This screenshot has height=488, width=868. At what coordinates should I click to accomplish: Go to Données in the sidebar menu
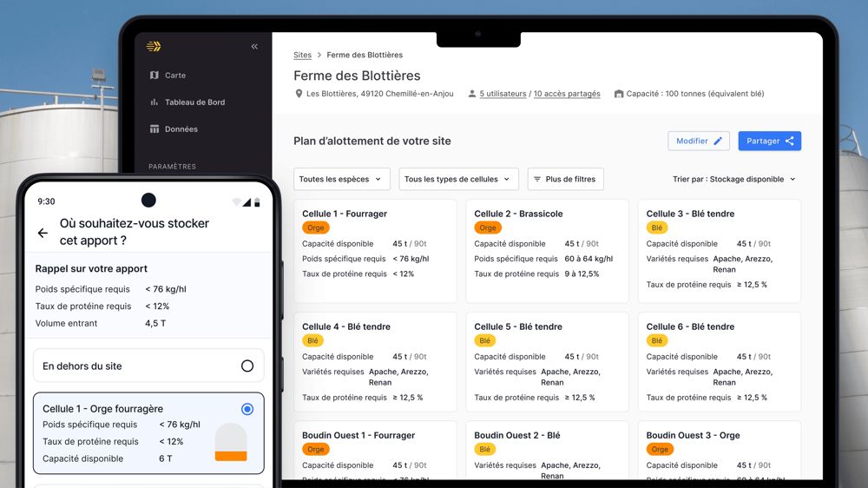(x=181, y=129)
